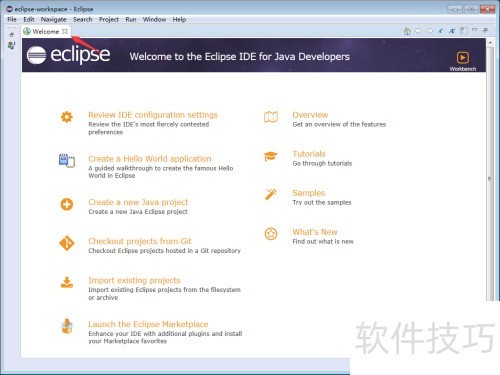Open Import existing projects link

134,280
